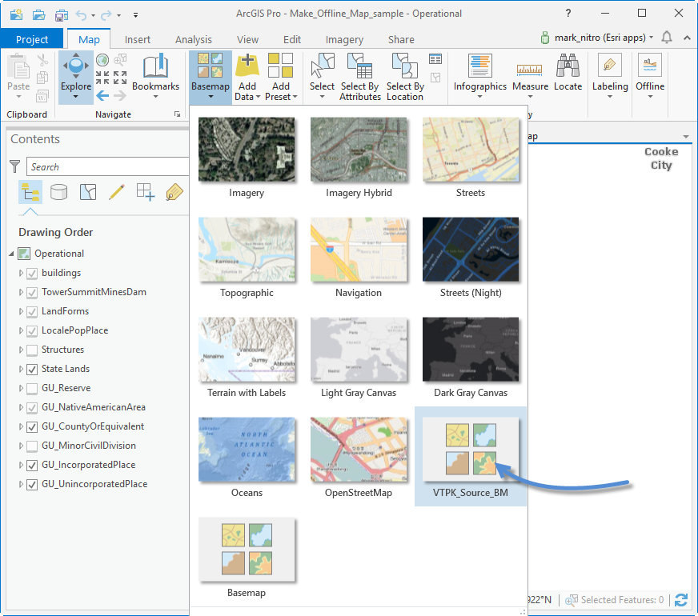Image resolution: width=698 pixels, height=616 pixels.
Task: Switch to the Share tab
Action: (401, 39)
